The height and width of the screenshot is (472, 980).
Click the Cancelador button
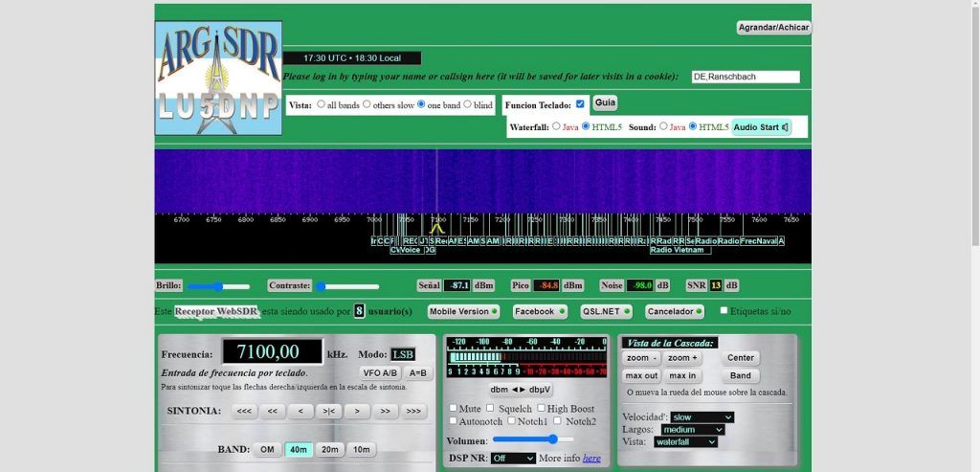tap(675, 311)
